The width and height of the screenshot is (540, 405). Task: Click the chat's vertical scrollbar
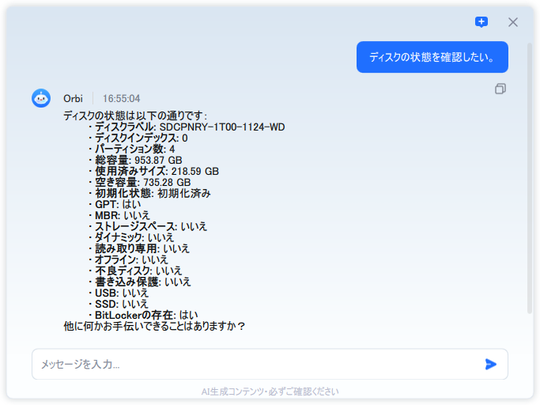530,178
